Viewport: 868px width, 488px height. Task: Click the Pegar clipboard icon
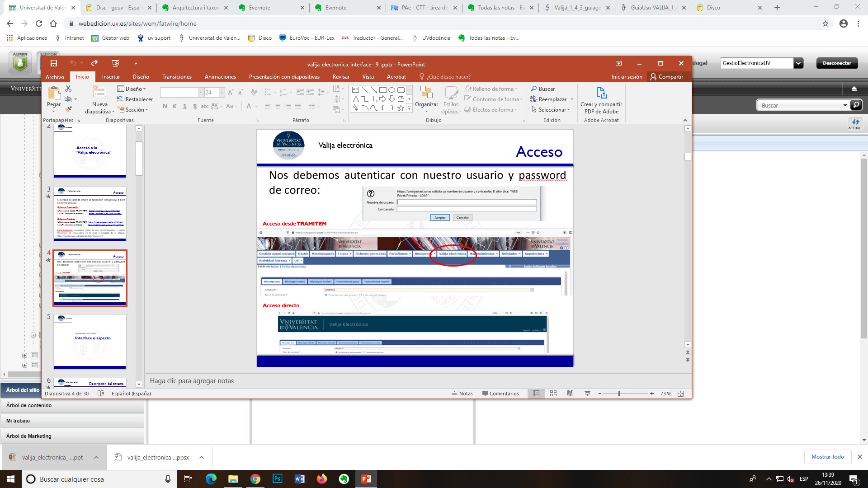point(54,93)
